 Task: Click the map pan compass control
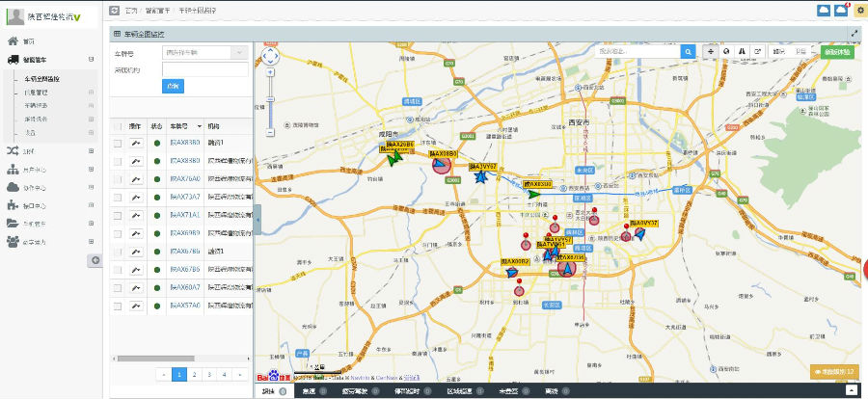[x=270, y=56]
